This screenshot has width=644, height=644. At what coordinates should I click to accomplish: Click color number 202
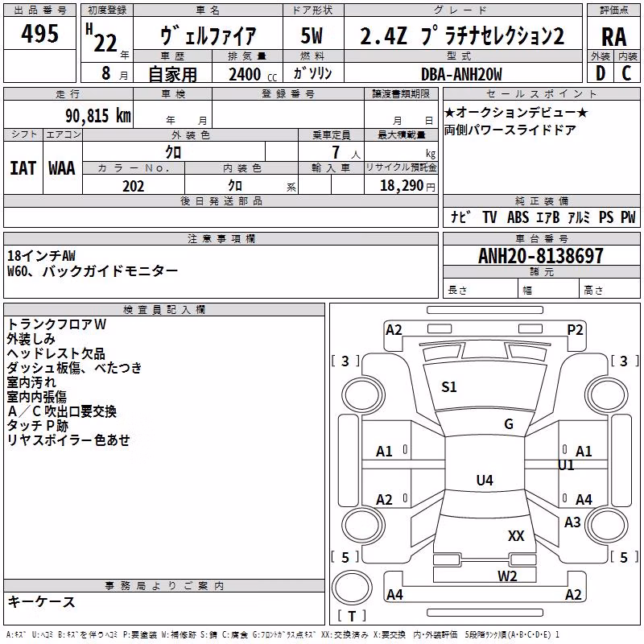click(133, 186)
